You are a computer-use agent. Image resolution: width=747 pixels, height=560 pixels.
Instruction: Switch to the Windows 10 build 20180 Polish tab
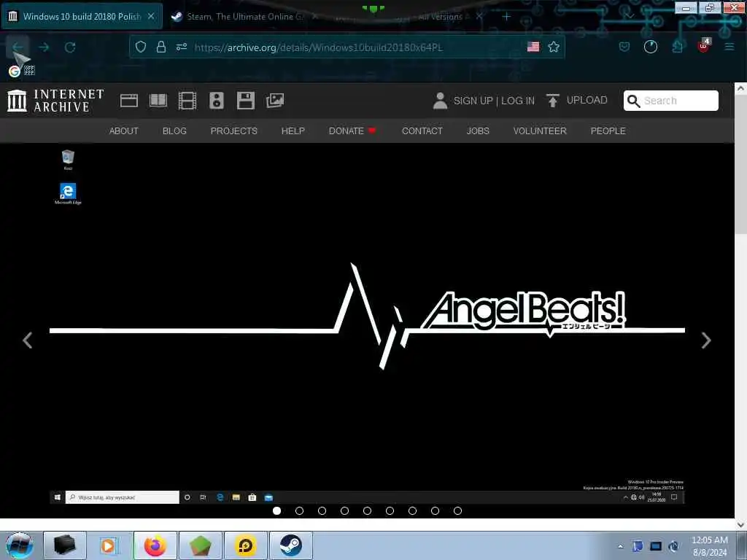(x=82, y=17)
